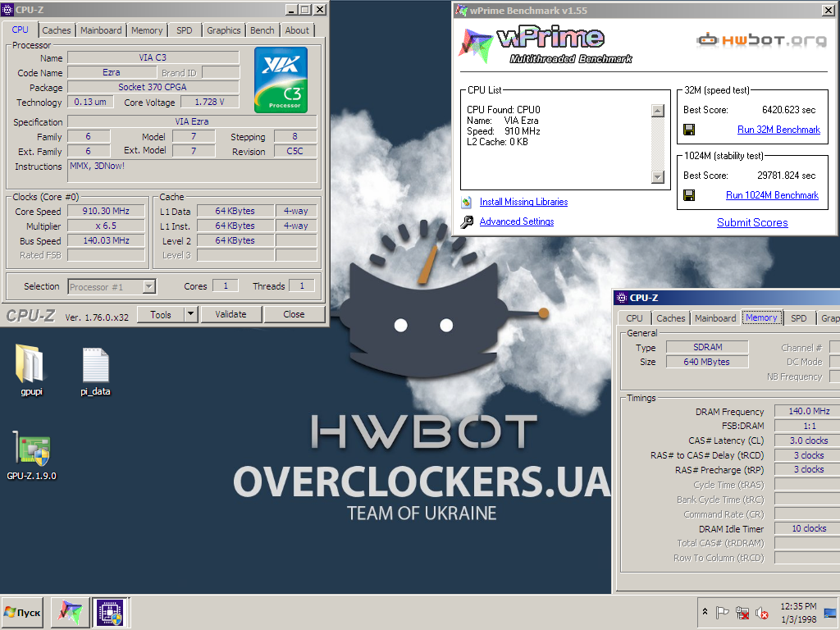Open the Processor #1 selection dropdown
The height and width of the screenshot is (630, 840).
point(149,286)
